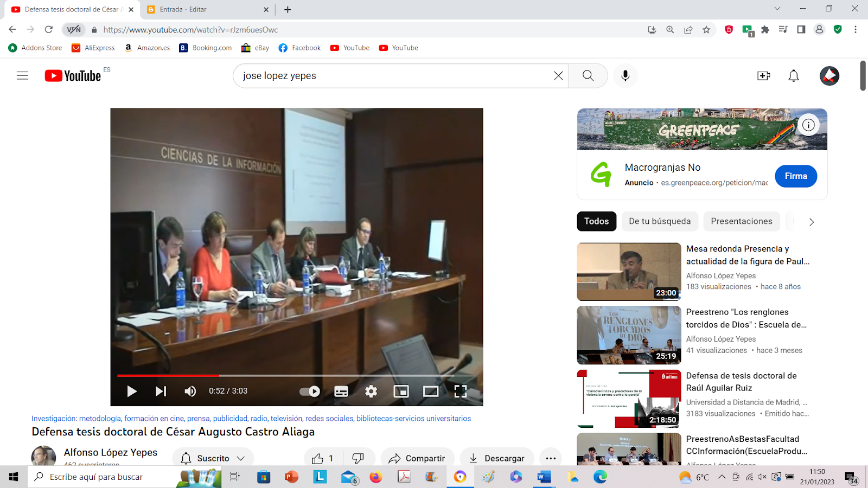Show more filter chips arrow
868x488 pixels.
tap(812, 222)
